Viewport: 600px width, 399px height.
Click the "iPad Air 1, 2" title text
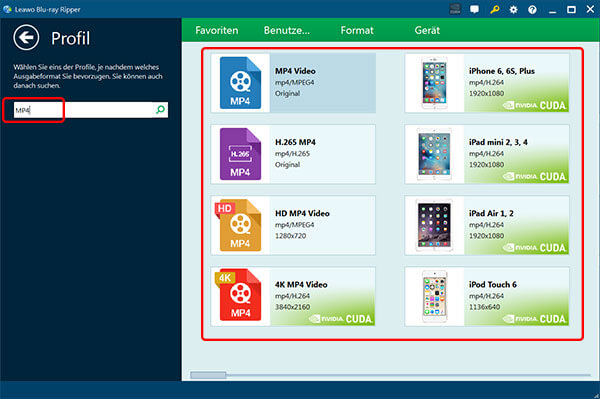tap(491, 213)
